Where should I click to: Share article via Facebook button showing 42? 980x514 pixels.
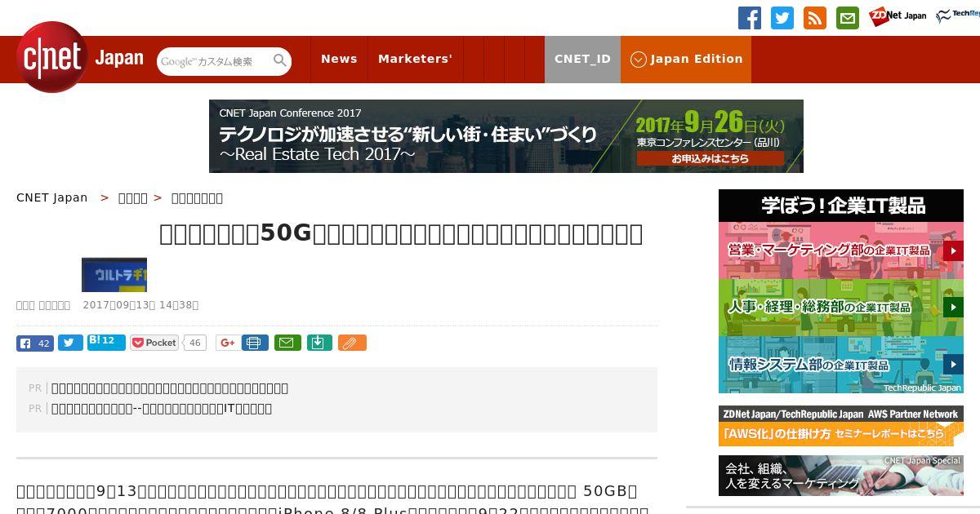click(35, 343)
